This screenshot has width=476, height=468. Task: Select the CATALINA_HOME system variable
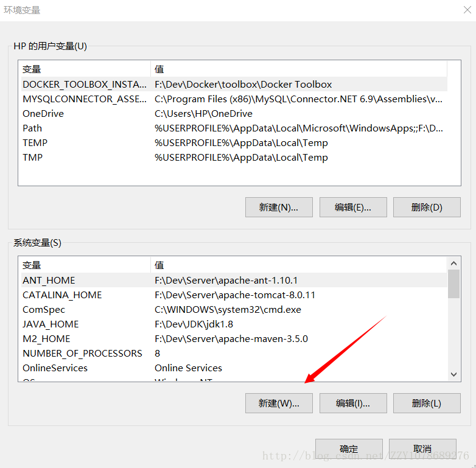(233, 295)
